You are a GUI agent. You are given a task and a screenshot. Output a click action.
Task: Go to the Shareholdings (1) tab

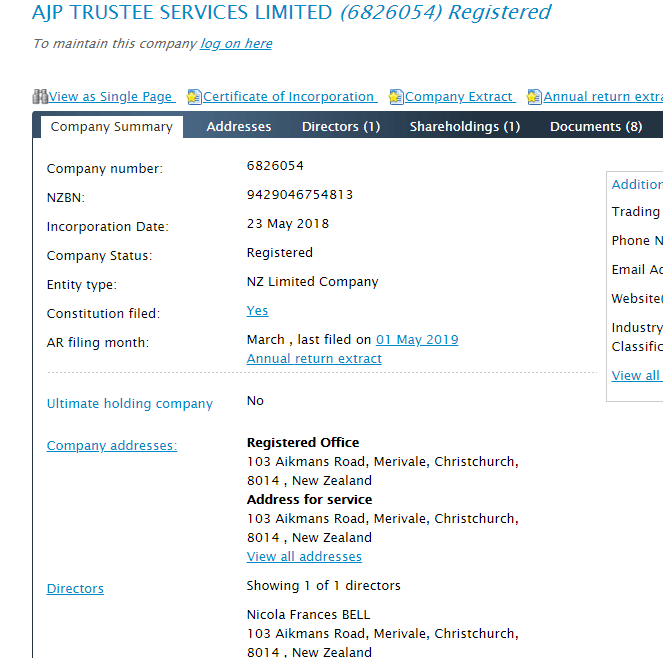[465, 127]
